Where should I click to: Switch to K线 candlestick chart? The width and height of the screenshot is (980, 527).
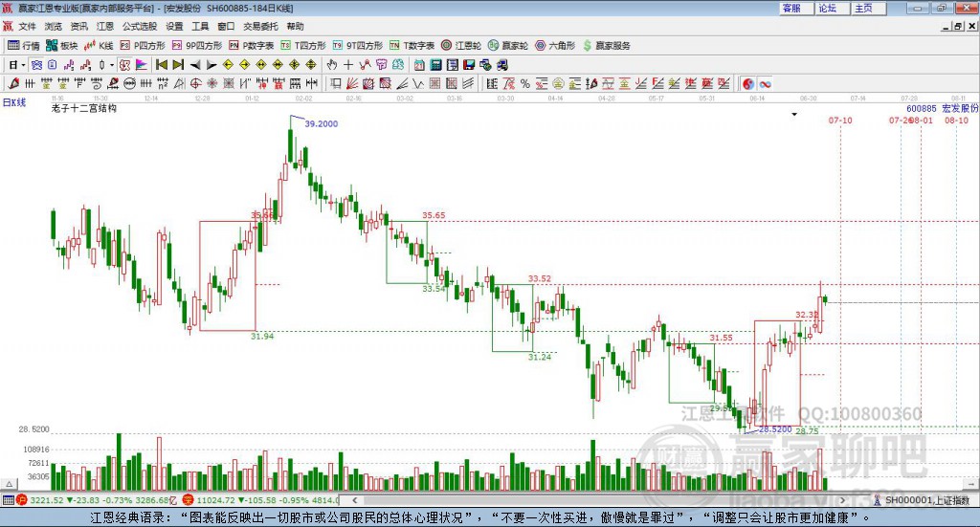point(99,46)
